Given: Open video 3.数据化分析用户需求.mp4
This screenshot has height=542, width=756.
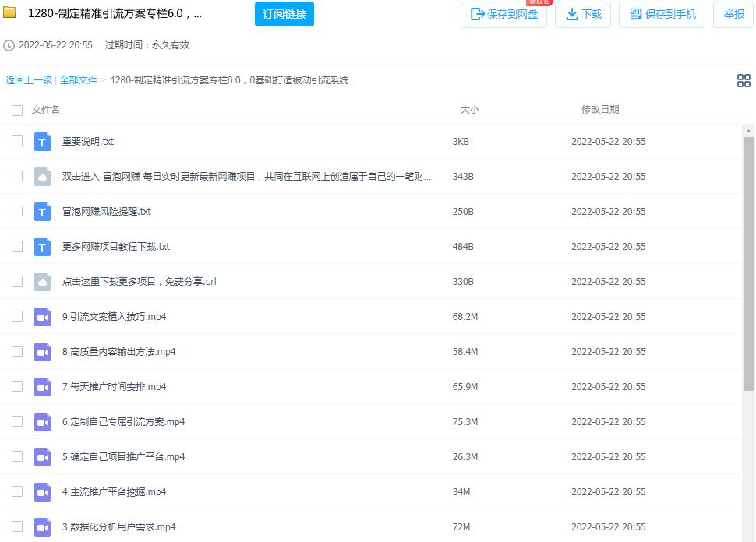Looking at the screenshot, I should (x=118, y=527).
